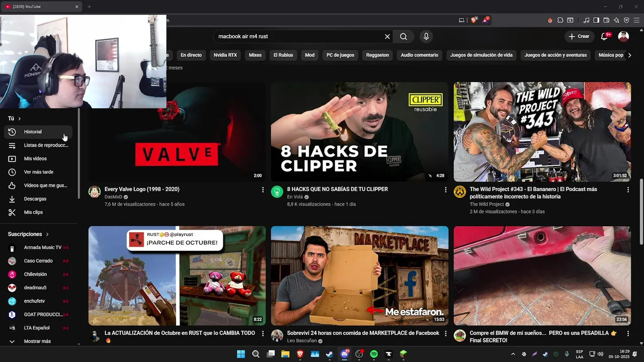The image size is (644, 362).
Task: Open the notifications bell
Action: (605, 37)
